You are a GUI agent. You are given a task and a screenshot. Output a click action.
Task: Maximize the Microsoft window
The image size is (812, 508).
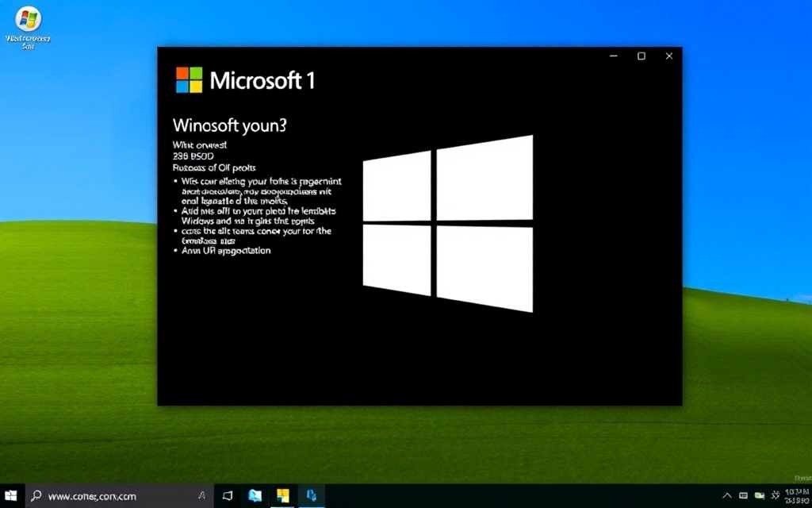tap(641, 56)
